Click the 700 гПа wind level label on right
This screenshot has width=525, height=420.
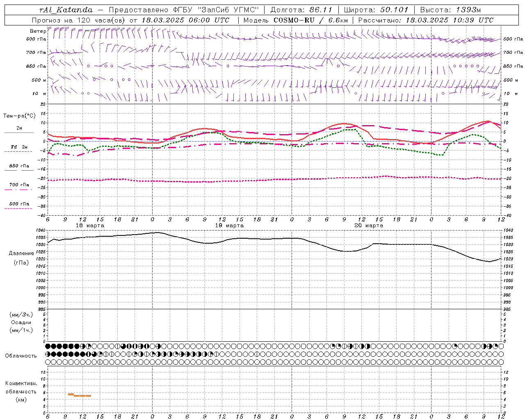tap(513, 52)
